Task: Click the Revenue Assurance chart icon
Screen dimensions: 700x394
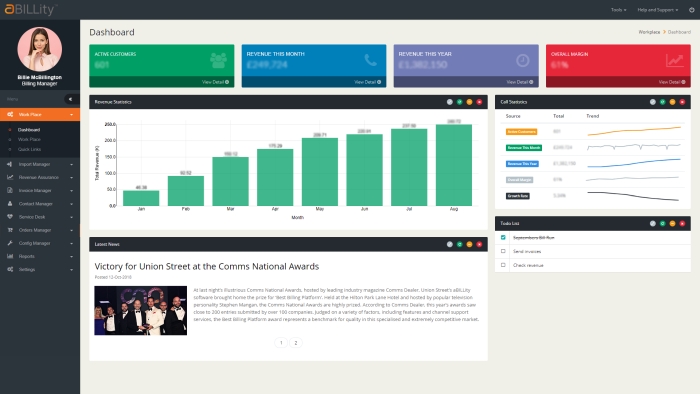Action: [x=10, y=177]
